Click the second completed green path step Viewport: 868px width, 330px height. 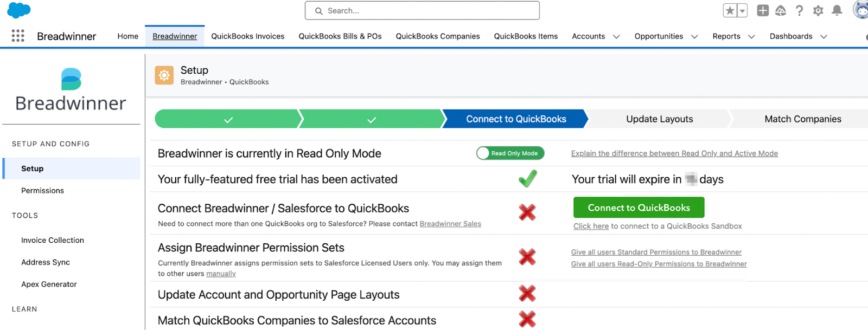click(372, 119)
